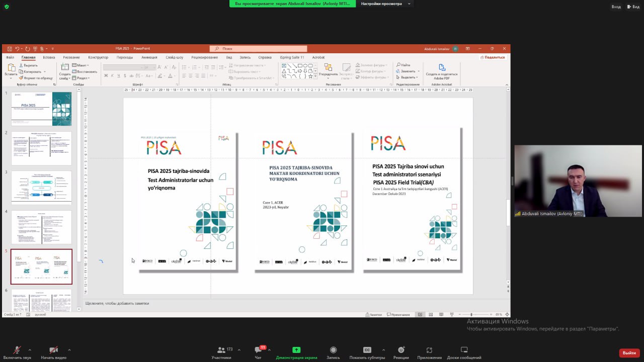Leave the meeting with Выйти
The width and height of the screenshot is (644, 362).
point(629,353)
